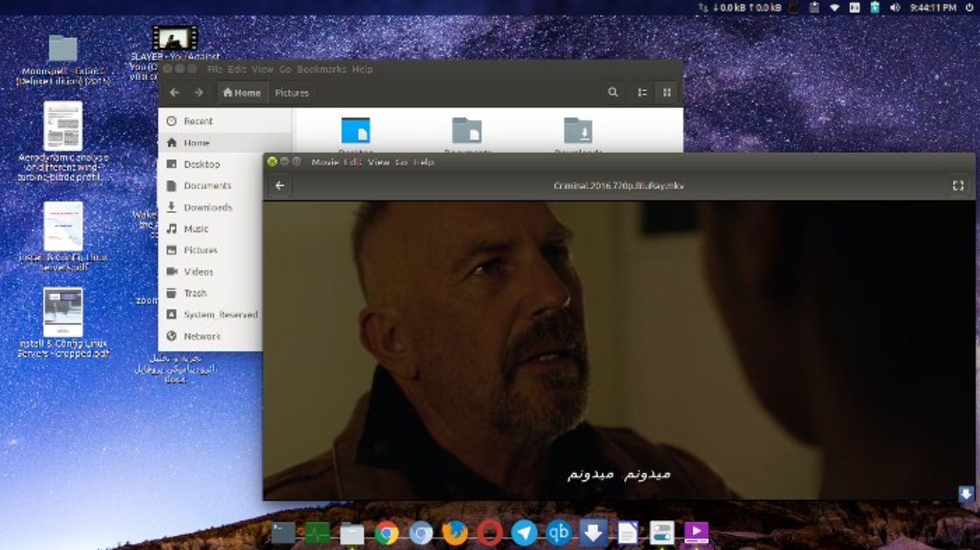980x550 pixels.
Task: Open the power menu in the top panel
Action: [x=969, y=8]
